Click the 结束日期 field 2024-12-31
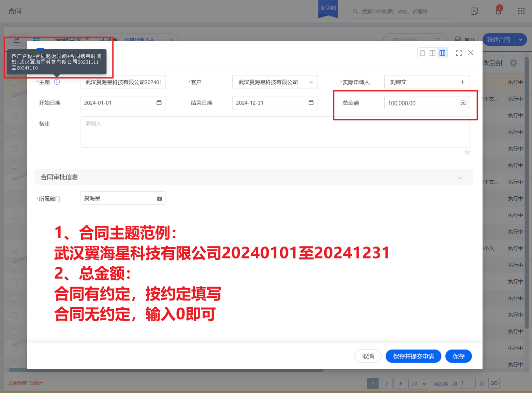Screen dimensions: 532x393 (x=275, y=102)
